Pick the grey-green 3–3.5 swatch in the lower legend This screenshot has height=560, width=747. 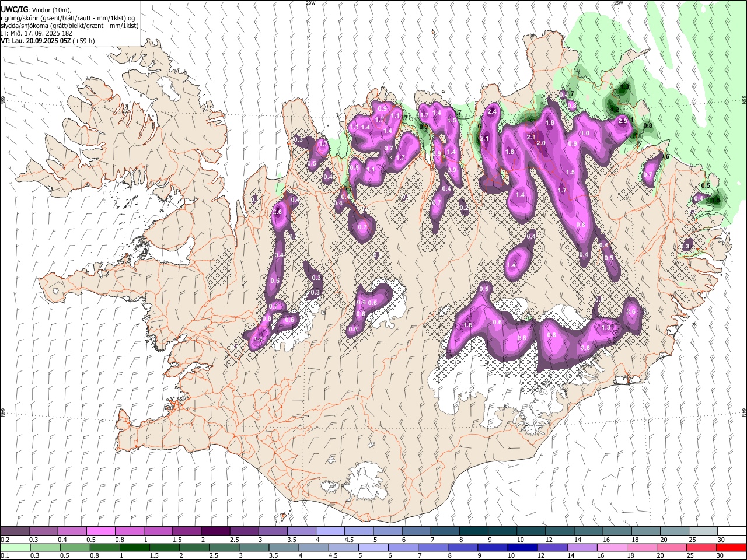[x=254, y=547]
